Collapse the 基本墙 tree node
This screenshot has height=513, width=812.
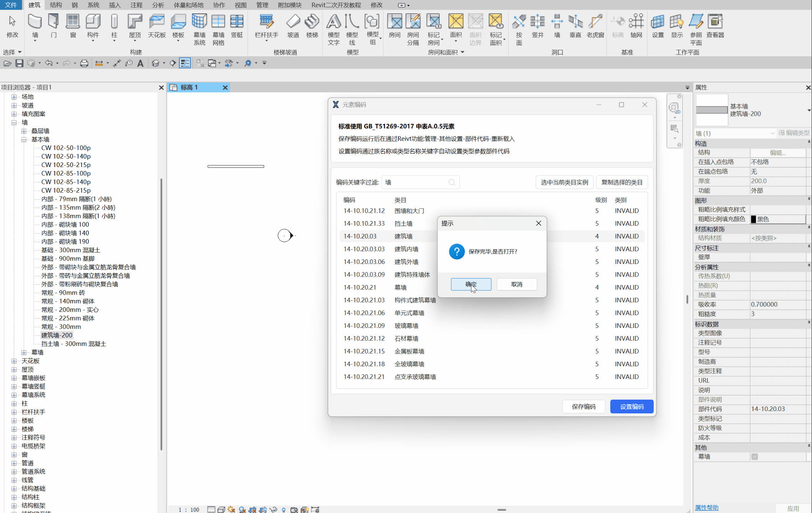(x=24, y=139)
